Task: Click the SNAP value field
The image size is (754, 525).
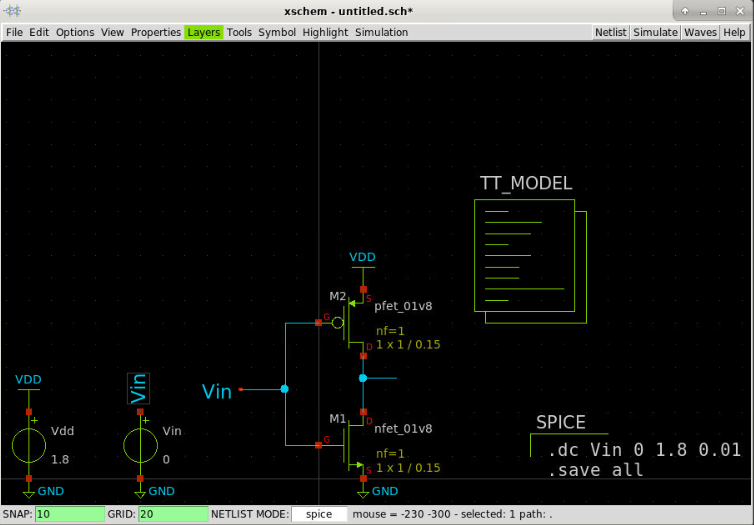Action: 70,514
